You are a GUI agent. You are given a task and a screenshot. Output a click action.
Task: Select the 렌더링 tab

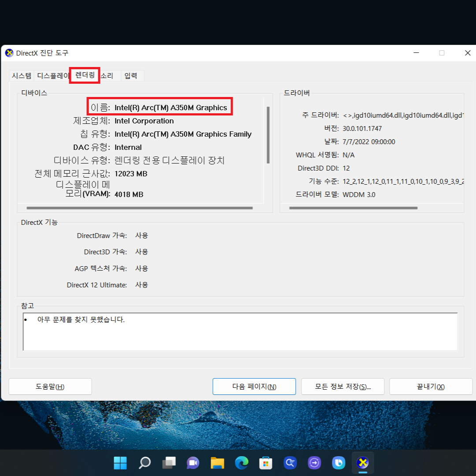point(85,75)
